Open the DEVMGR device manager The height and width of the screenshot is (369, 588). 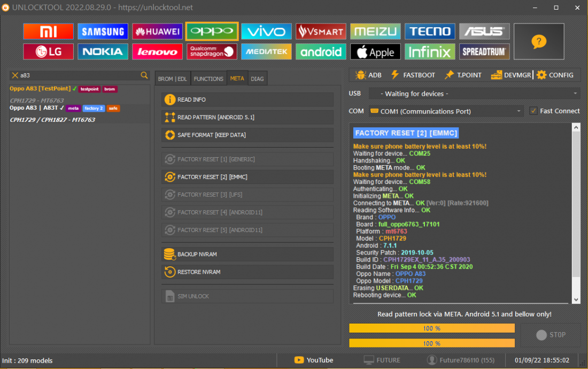(x=511, y=75)
